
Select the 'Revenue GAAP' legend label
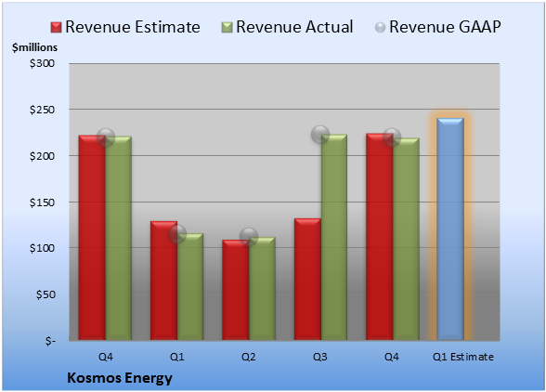(x=445, y=27)
